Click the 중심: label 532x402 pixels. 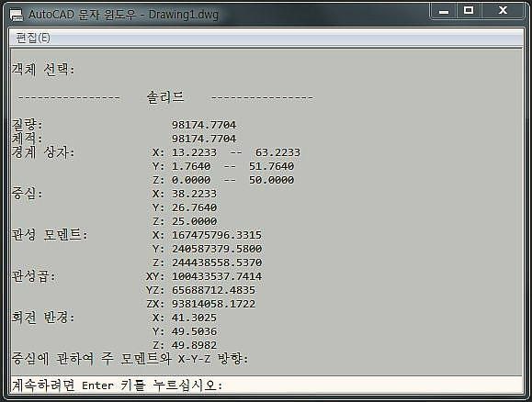28,194
